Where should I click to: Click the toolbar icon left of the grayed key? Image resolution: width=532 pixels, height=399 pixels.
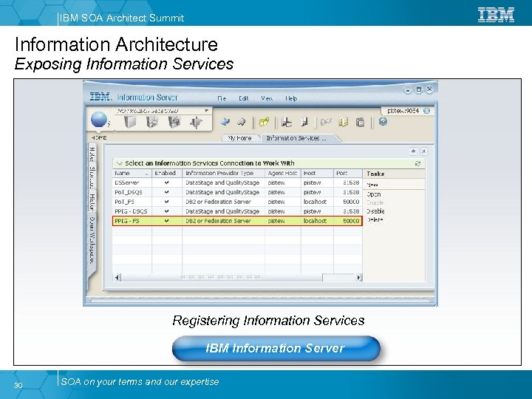(304, 122)
